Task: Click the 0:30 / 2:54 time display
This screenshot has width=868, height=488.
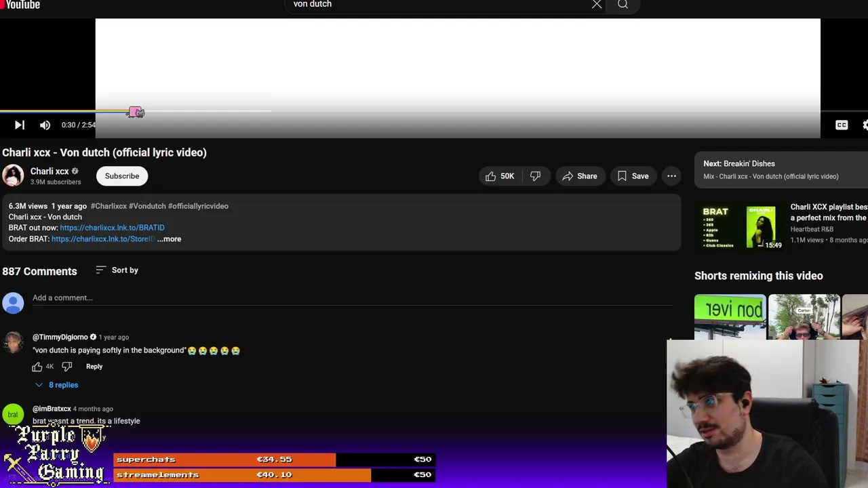Action: pyautogui.click(x=78, y=125)
